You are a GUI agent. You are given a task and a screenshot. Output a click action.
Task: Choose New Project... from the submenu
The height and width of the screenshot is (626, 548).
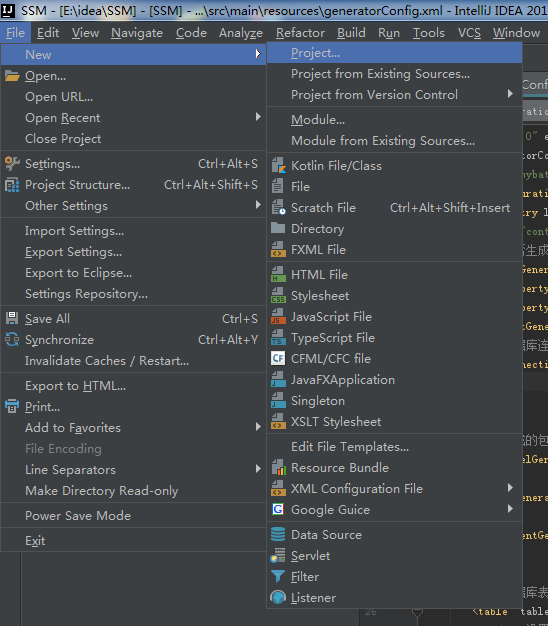point(394,53)
